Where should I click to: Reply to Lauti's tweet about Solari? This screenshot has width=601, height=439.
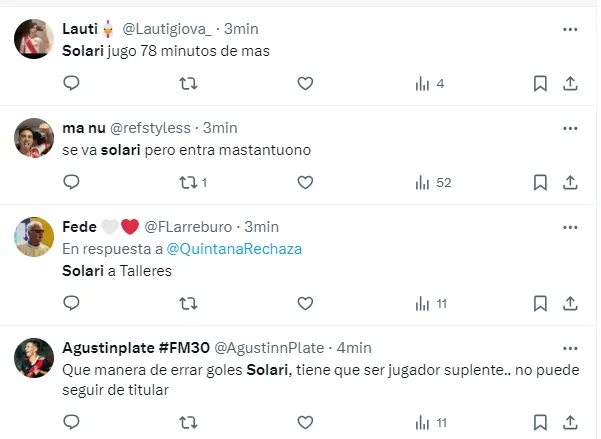pos(71,84)
